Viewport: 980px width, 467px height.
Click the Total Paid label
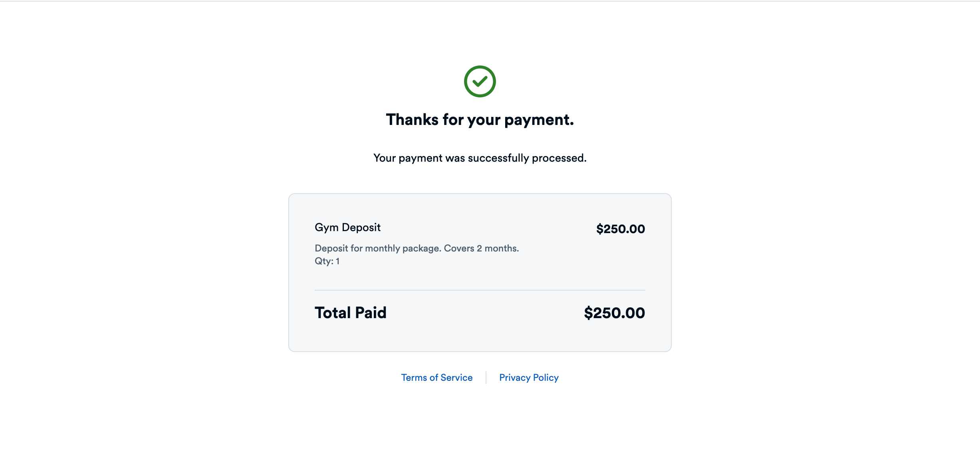point(350,313)
